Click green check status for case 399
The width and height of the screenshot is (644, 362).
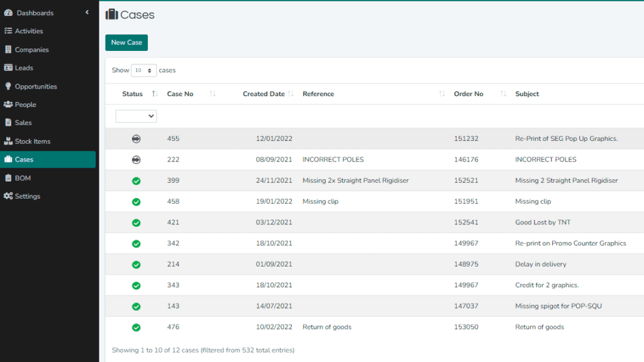136,181
